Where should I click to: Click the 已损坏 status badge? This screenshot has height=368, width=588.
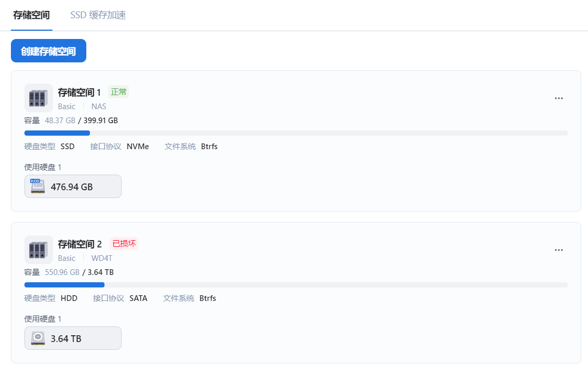pos(124,244)
